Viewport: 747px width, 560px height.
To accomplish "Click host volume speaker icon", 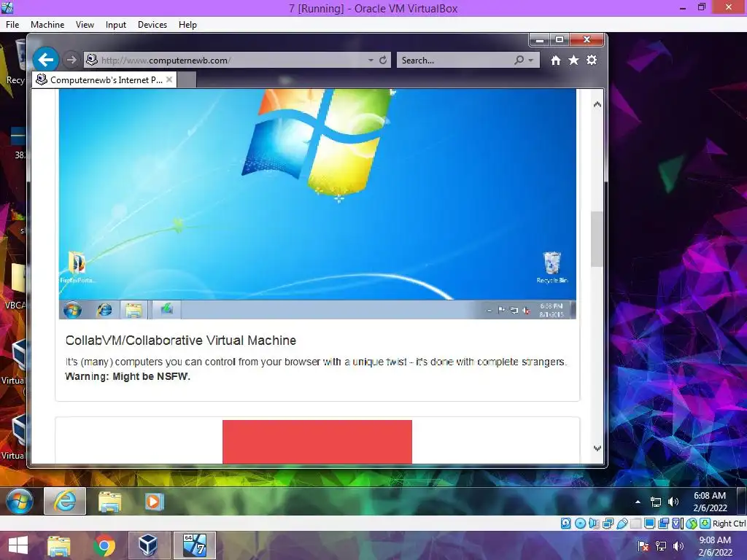I will (678, 545).
